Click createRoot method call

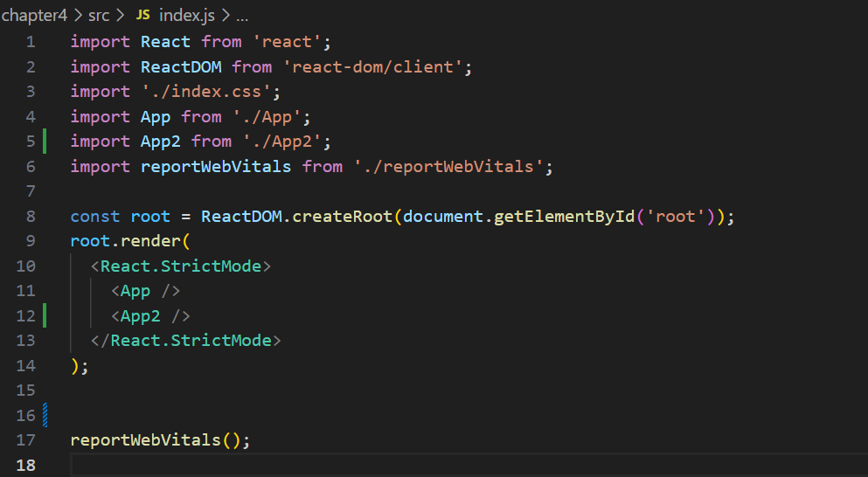click(x=343, y=217)
